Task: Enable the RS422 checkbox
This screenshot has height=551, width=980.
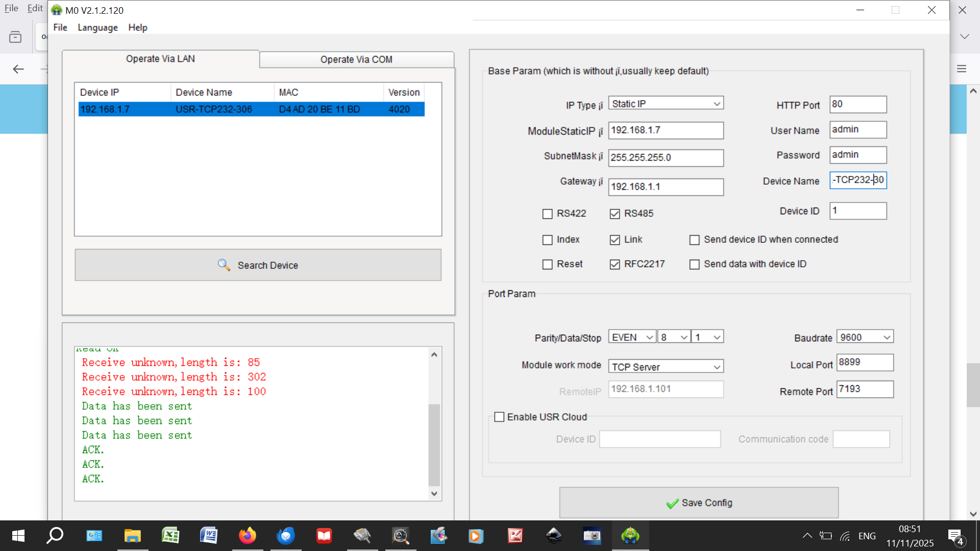Action: (547, 214)
